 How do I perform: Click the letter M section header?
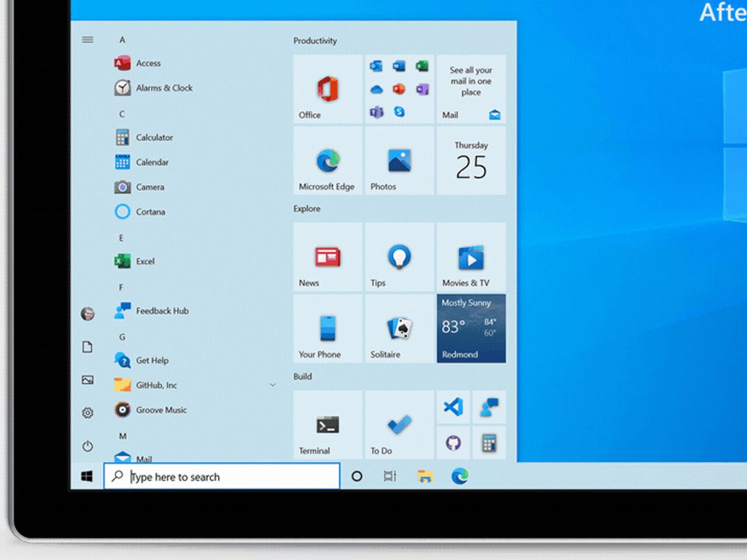(123, 436)
